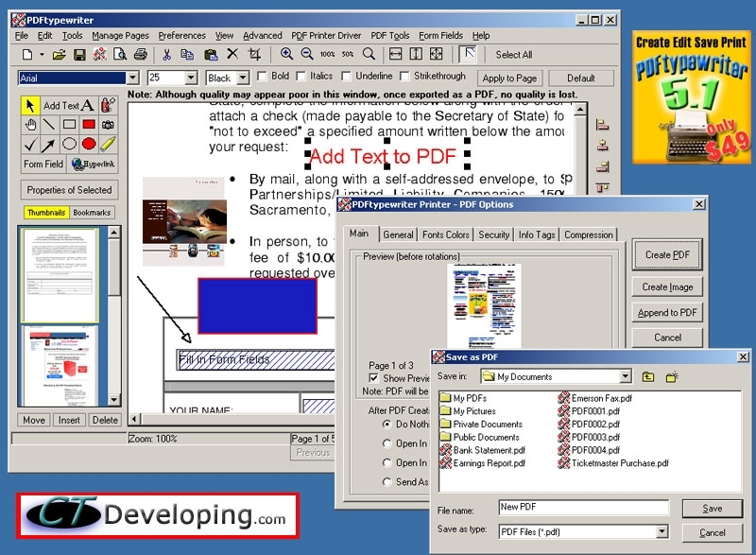Screen dimensions: 756x555
Task: Click Save in the Save as PDF dialog
Action: pyautogui.click(x=713, y=509)
